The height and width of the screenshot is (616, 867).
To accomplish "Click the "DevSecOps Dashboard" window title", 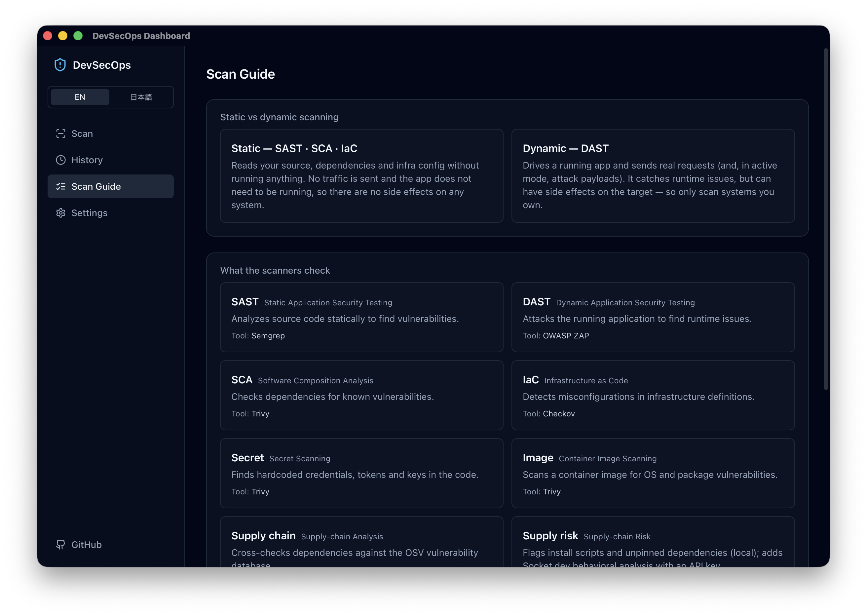I will 141,36.
